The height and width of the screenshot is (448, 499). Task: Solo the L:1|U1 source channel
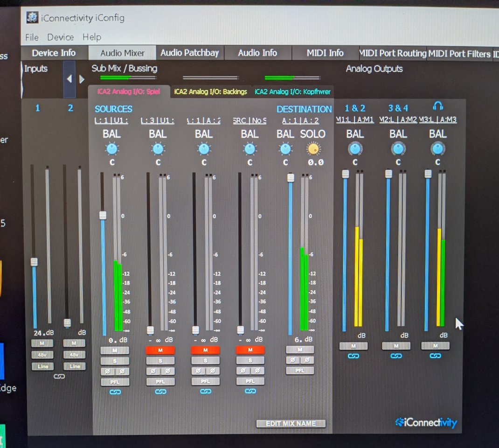pos(115,361)
